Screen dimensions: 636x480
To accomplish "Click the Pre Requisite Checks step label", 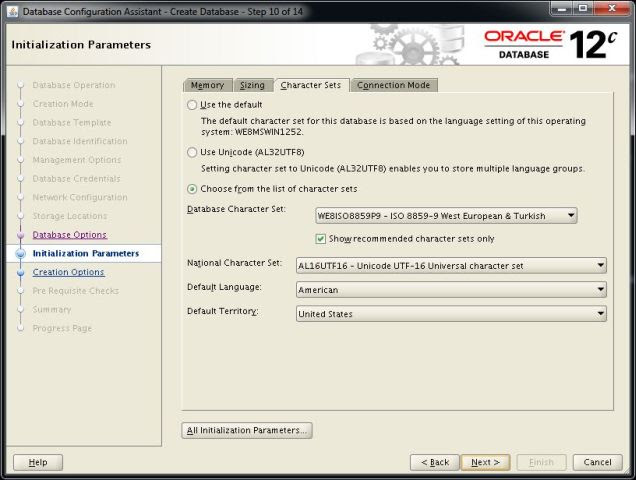I will 75,291.
